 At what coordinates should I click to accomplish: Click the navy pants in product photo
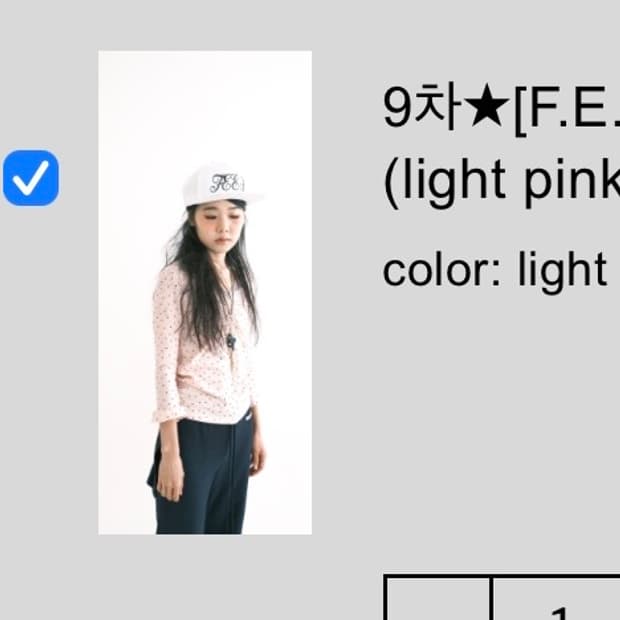coord(202,478)
